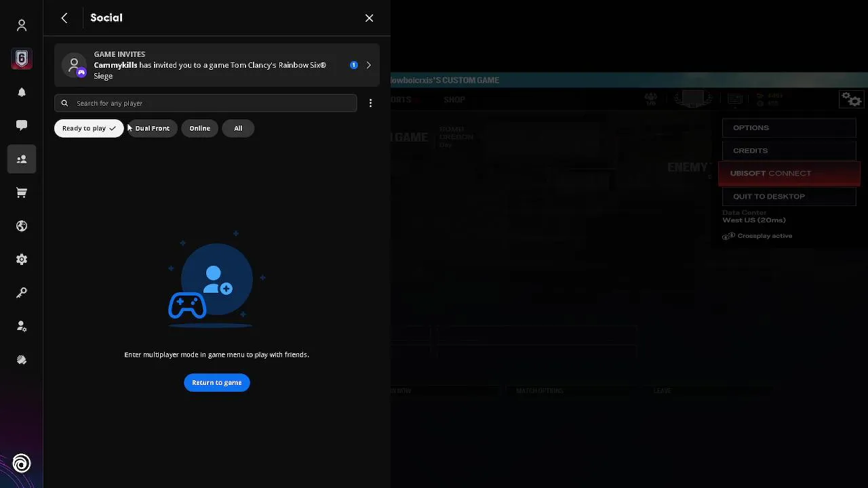Select UBISOFT CONNECT in the game menu
Screen dimensions: 868x488
[x=789, y=174]
